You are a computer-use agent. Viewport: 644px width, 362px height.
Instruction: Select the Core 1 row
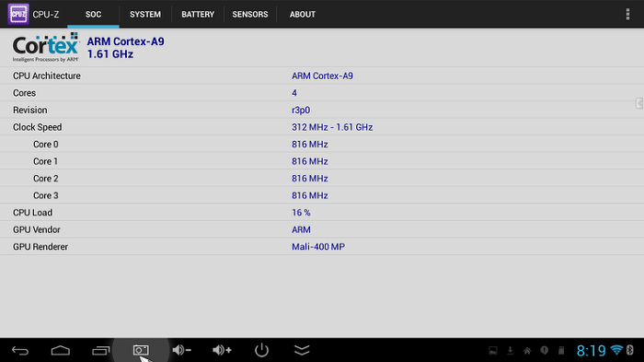pyautogui.click(x=322, y=161)
